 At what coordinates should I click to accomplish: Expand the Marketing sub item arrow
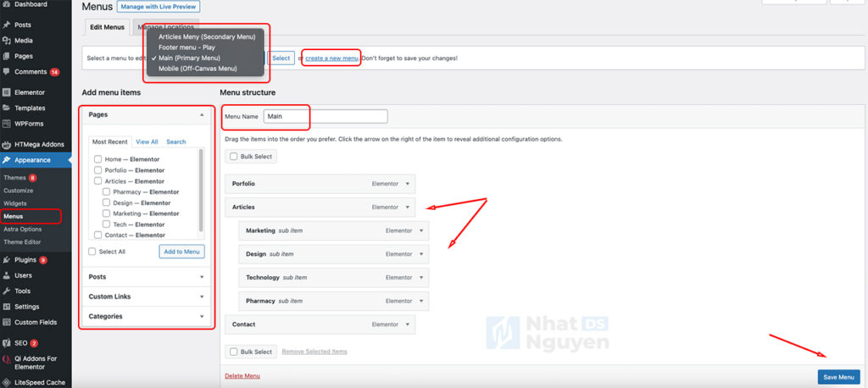pyautogui.click(x=421, y=230)
